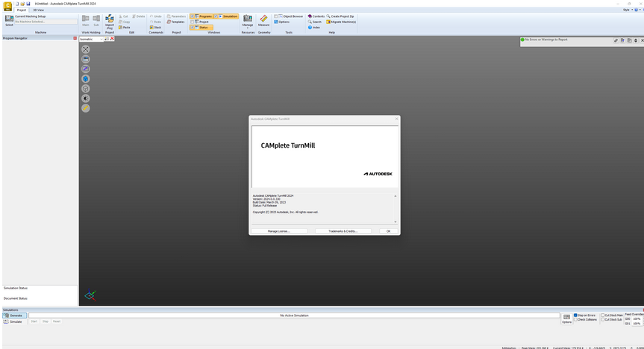
Task: Click the simulation Options icon
Action: click(567, 318)
